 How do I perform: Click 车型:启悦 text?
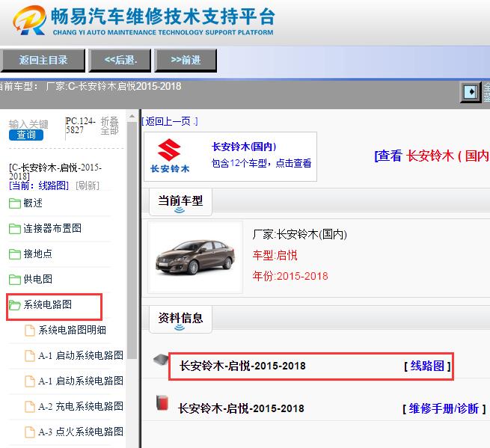[275, 255]
